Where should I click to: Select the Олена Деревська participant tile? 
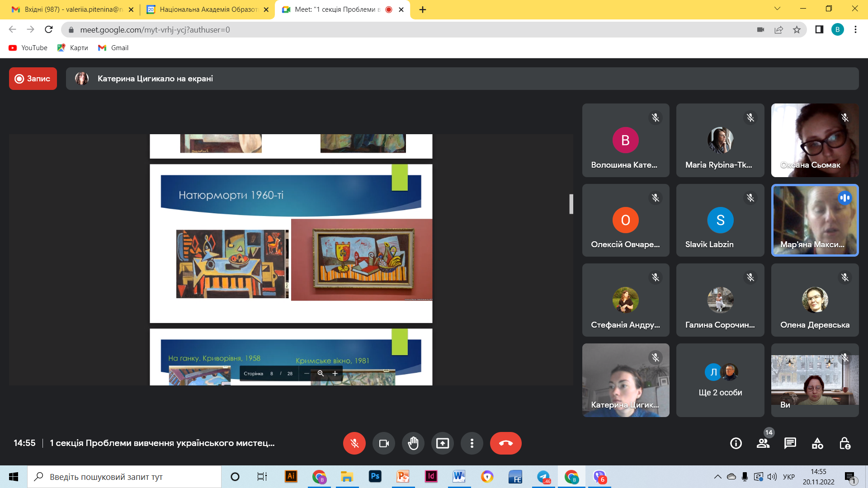coord(815,300)
